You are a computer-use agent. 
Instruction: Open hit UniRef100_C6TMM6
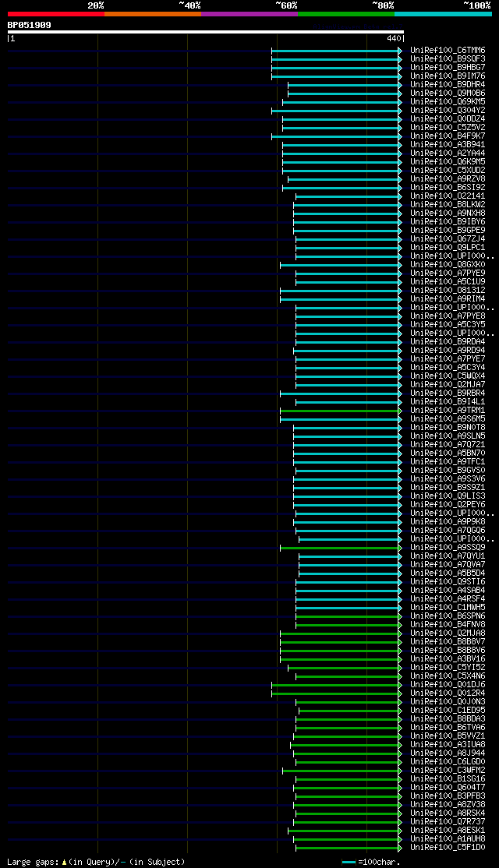point(448,51)
